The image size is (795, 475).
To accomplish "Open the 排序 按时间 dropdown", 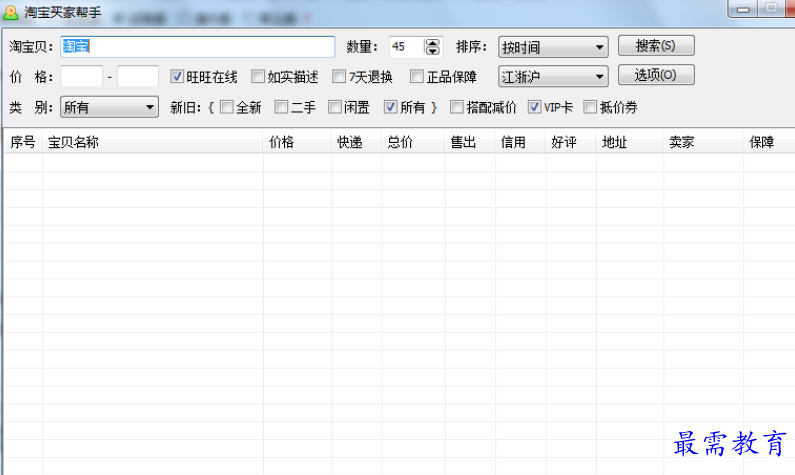I will pyautogui.click(x=553, y=47).
